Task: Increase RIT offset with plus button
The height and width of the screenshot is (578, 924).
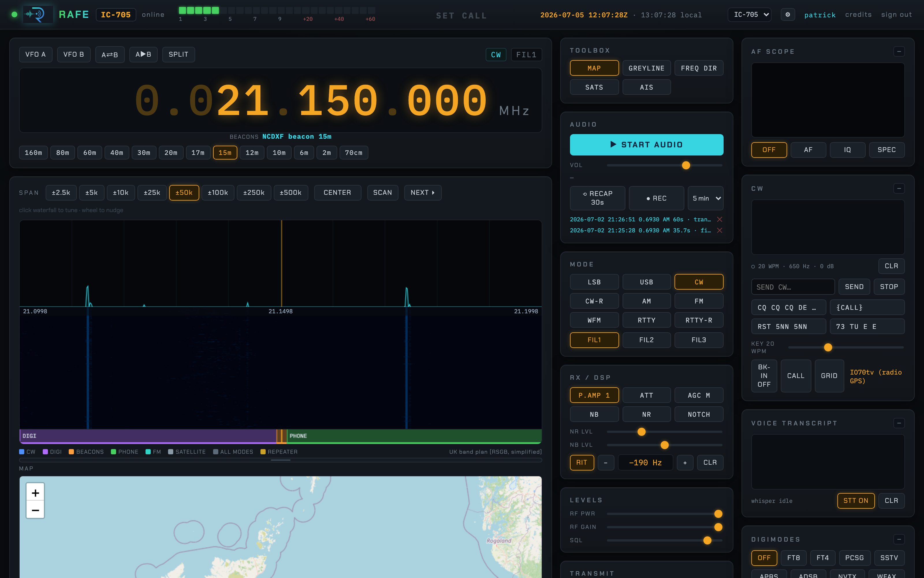Action: click(685, 463)
